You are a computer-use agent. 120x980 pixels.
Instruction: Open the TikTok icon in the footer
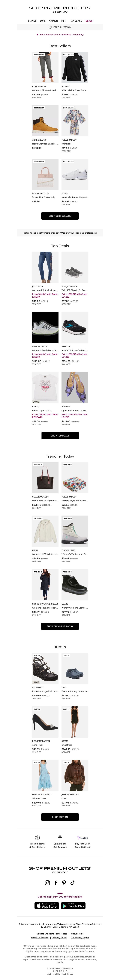73,883
